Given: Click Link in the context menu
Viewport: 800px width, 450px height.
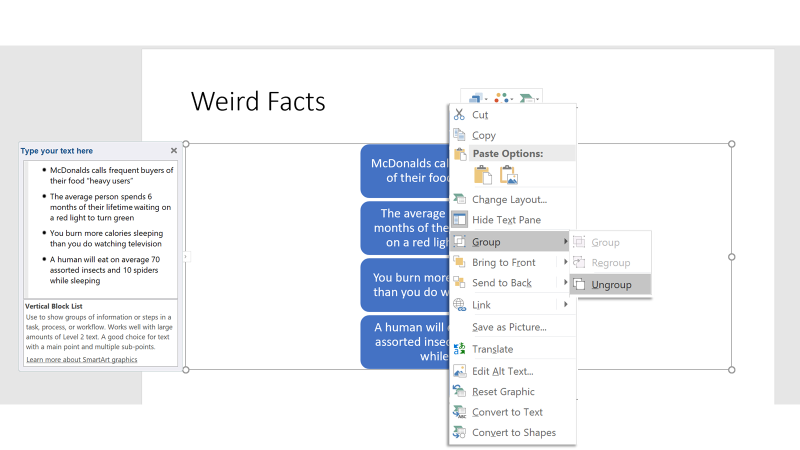Looking at the screenshot, I should point(481,305).
